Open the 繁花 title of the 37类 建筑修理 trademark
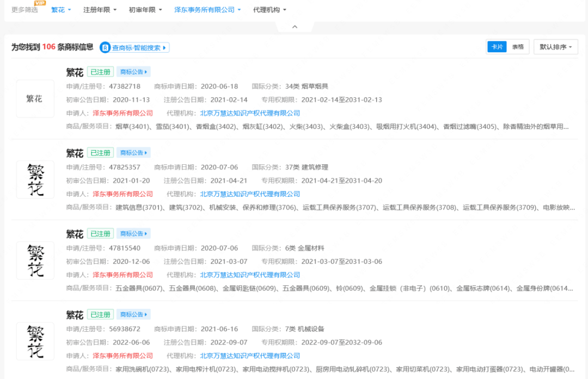Screen dimensions: 588x379 (75, 153)
